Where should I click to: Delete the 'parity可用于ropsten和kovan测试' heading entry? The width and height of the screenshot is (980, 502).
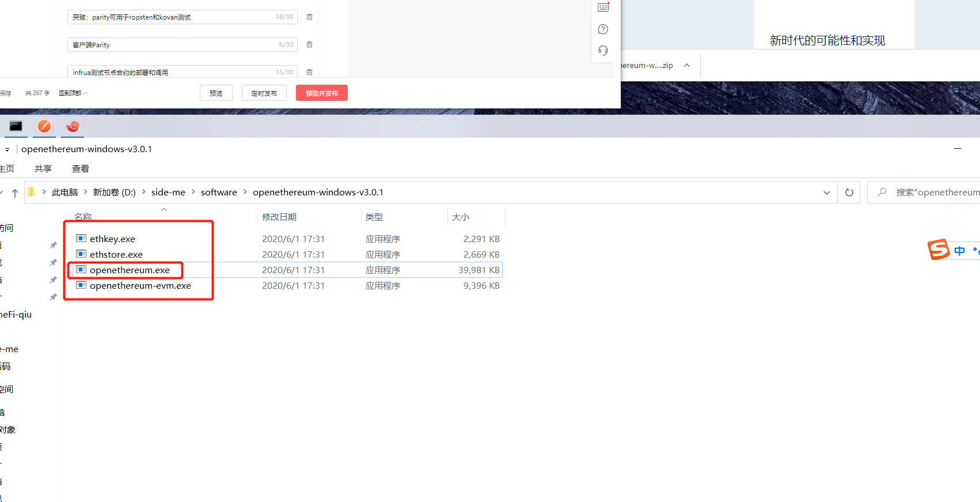pos(309,17)
